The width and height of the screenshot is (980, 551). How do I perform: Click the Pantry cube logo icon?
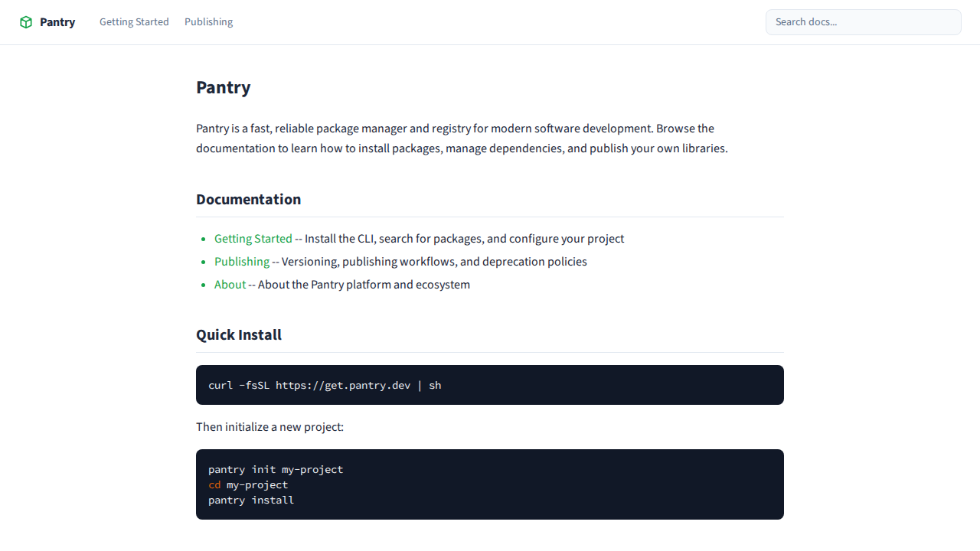coord(26,22)
